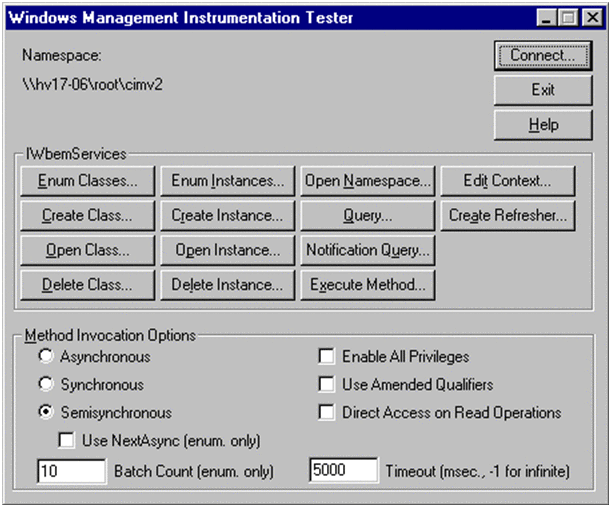Click Execute Method button
This screenshot has height=509, width=613.
[x=367, y=284]
